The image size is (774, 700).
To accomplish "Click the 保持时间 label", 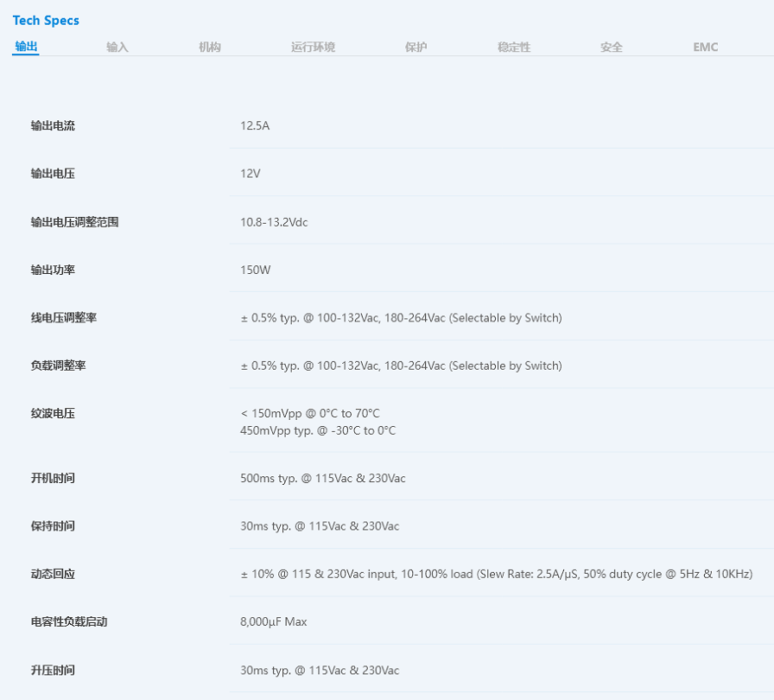I will pos(53,525).
